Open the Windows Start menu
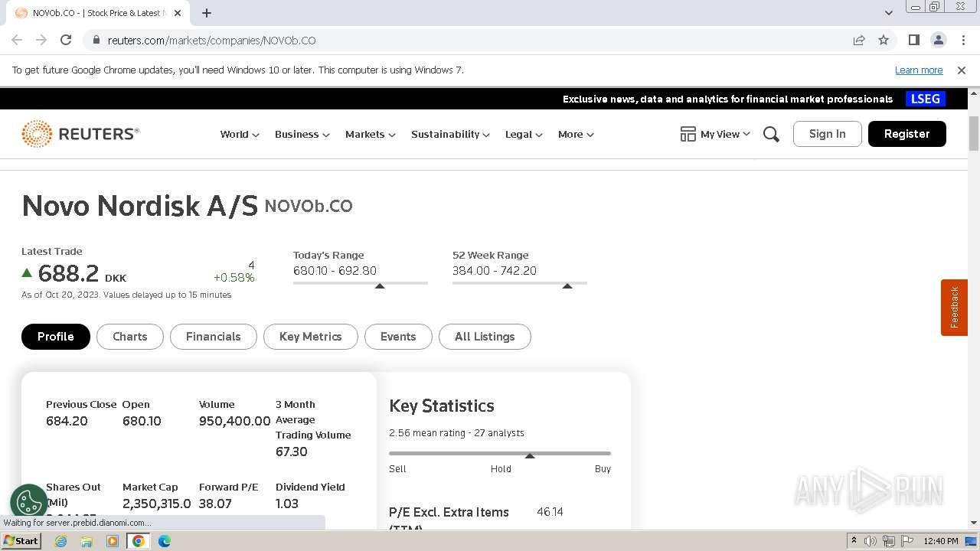980x551 pixels. (x=21, y=541)
